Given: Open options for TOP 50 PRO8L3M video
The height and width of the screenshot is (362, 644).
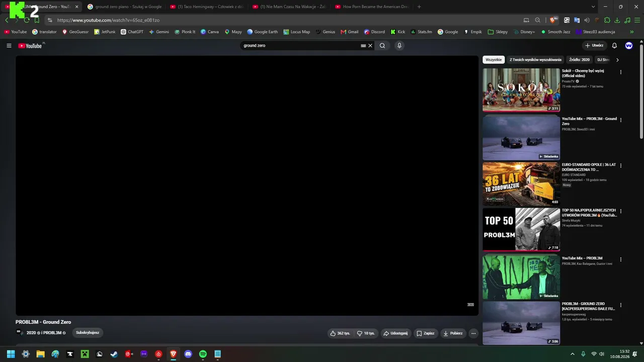Looking at the screenshot, I should 621,211.
